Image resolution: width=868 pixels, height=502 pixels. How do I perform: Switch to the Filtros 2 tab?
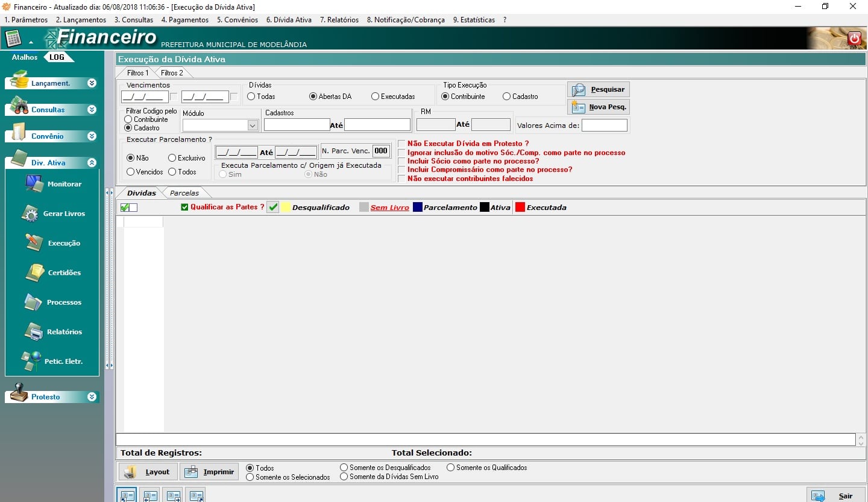(x=172, y=73)
